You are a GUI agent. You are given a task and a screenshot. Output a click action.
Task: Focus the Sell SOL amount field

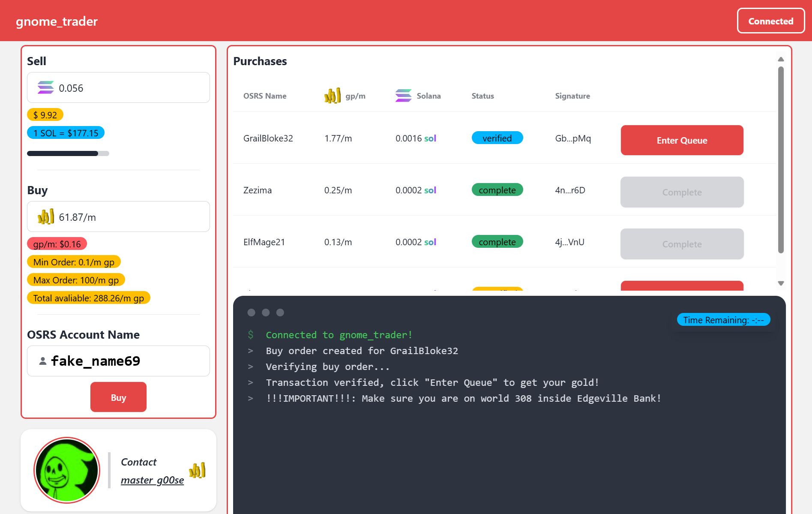[x=118, y=87]
